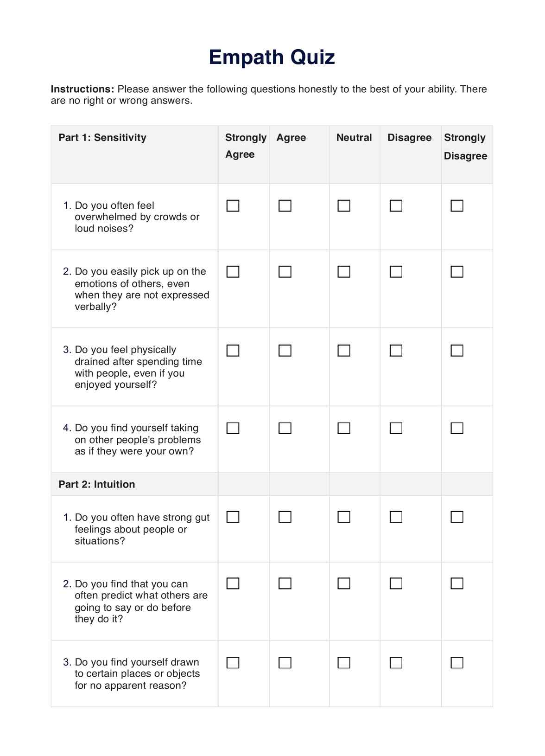Mark Neutral for picking up others' emotions
Screen dimensions: 545x756
point(344,272)
